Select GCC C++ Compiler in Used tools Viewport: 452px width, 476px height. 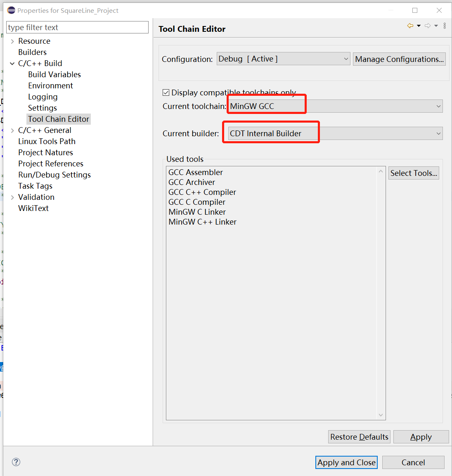(202, 192)
